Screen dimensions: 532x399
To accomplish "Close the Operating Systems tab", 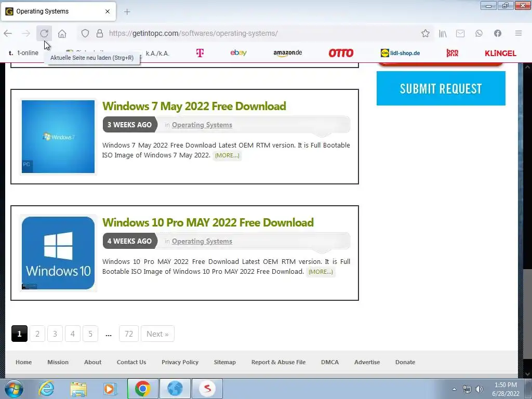I will (x=108, y=11).
